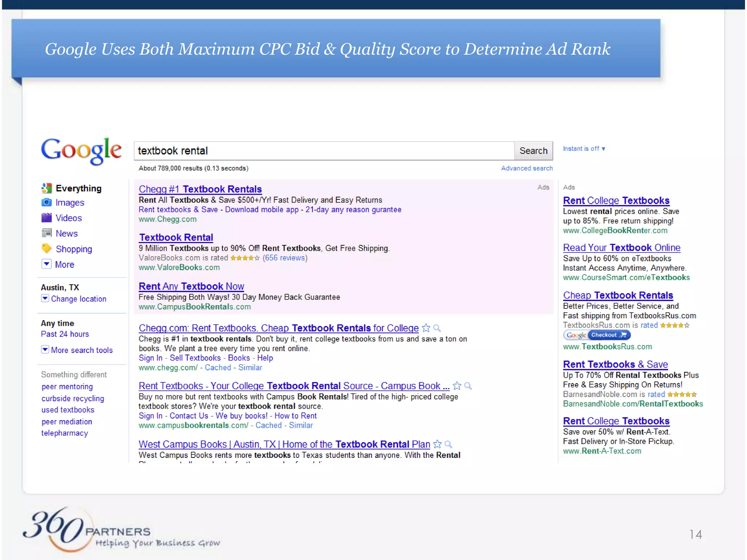Click ValoreBooks star rating icons
The height and width of the screenshot is (560, 747).
[245, 258]
